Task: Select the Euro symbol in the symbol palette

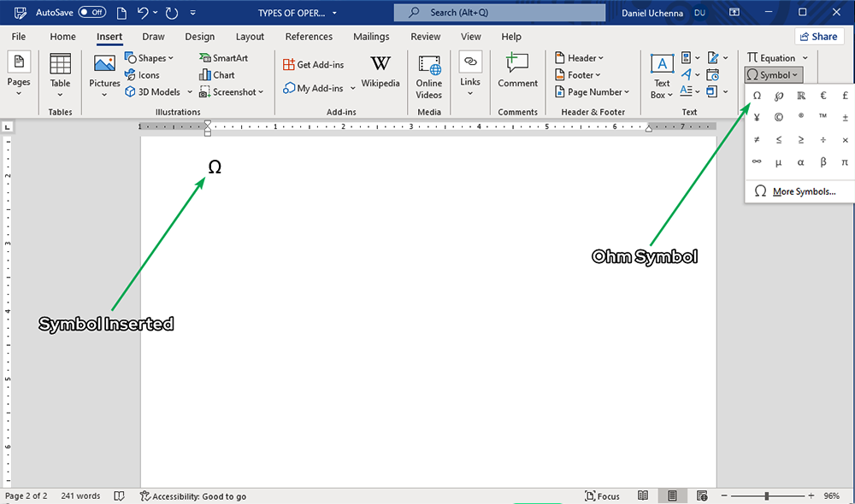Action: pos(823,96)
